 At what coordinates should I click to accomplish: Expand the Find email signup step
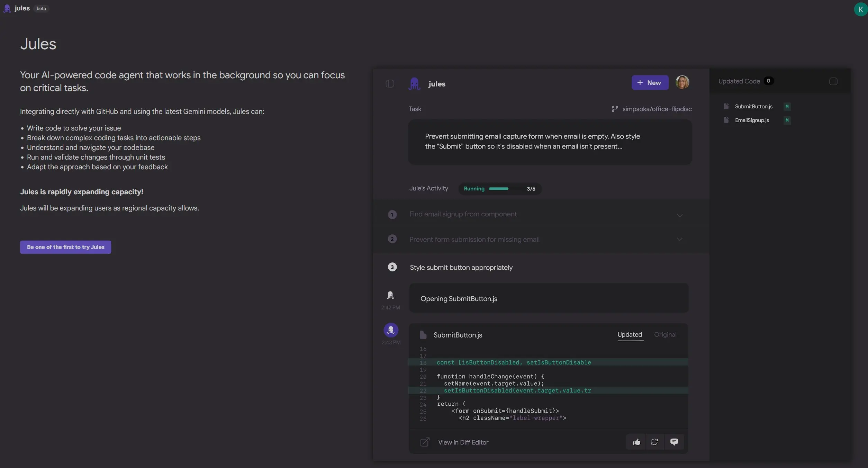(679, 215)
